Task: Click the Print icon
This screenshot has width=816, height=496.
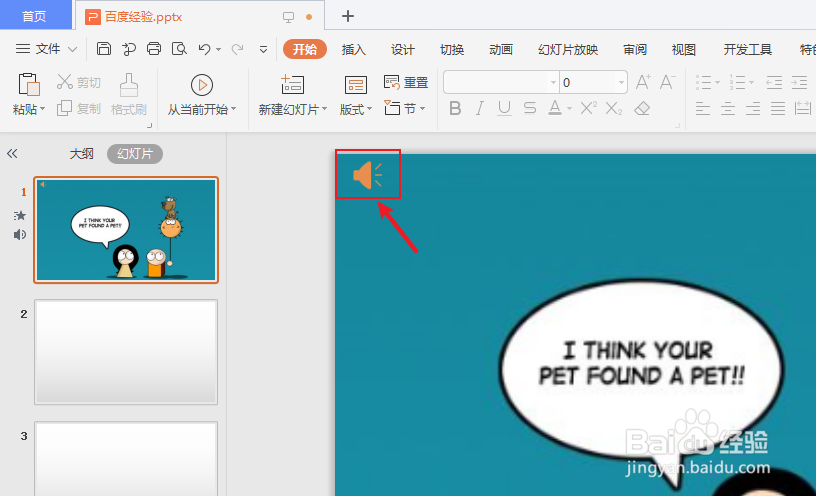Action: point(154,49)
